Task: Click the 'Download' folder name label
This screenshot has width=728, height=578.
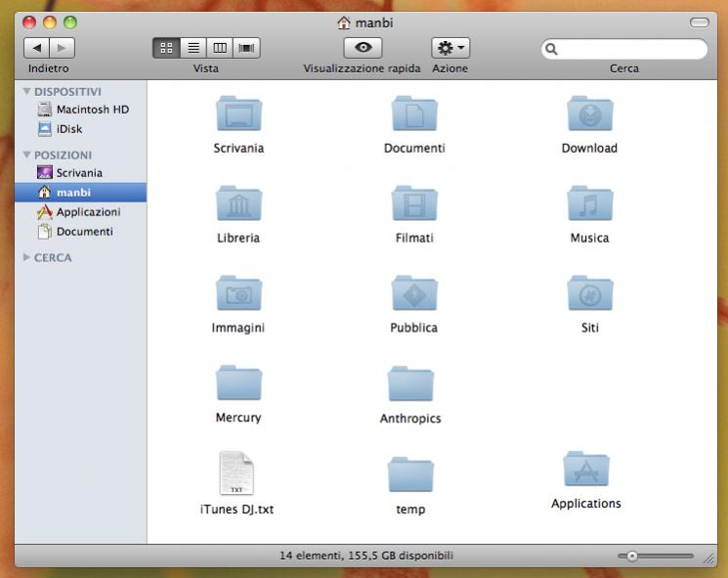Action: (589, 149)
